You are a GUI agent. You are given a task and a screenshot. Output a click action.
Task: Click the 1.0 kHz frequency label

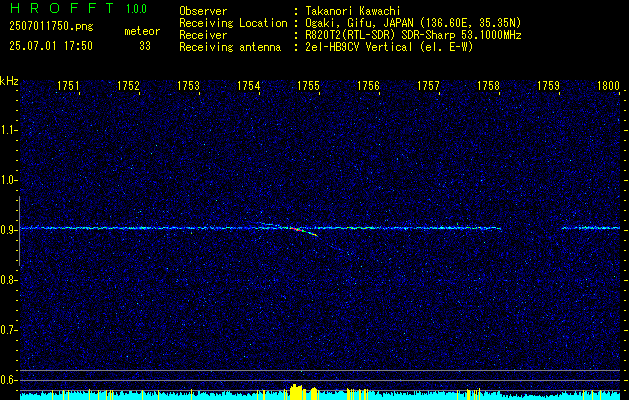point(8,180)
